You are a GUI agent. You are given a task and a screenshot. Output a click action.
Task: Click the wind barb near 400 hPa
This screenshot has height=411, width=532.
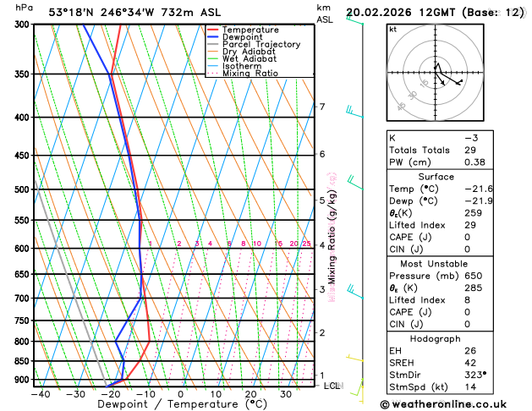[354, 112]
